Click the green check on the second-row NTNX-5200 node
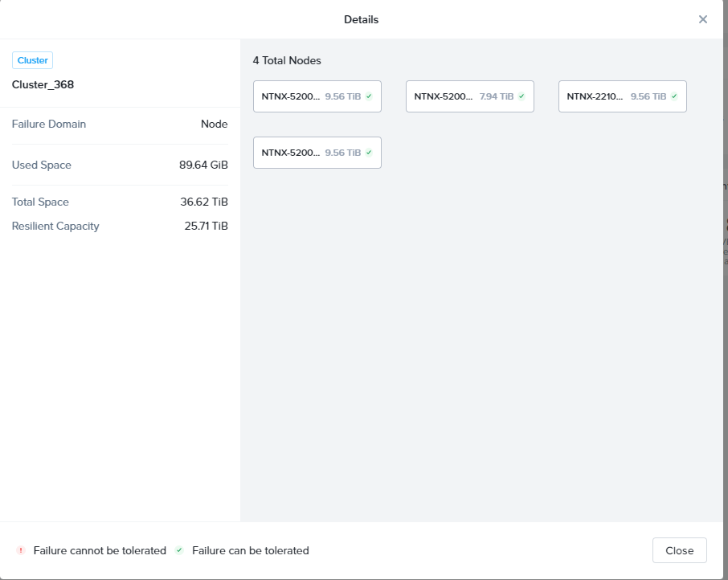 click(x=369, y=153)
